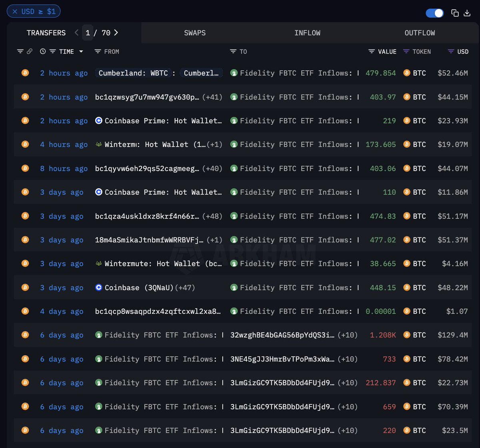Open Coinbase Prime: Hot Wallet on the $23.93M row
Viewport: 480px width, 448px height.
163,121
